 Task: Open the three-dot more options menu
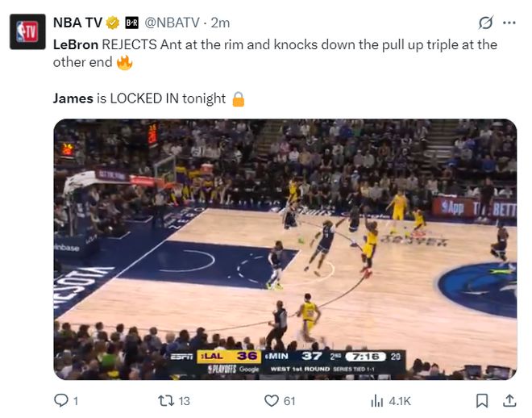[509, 23]
